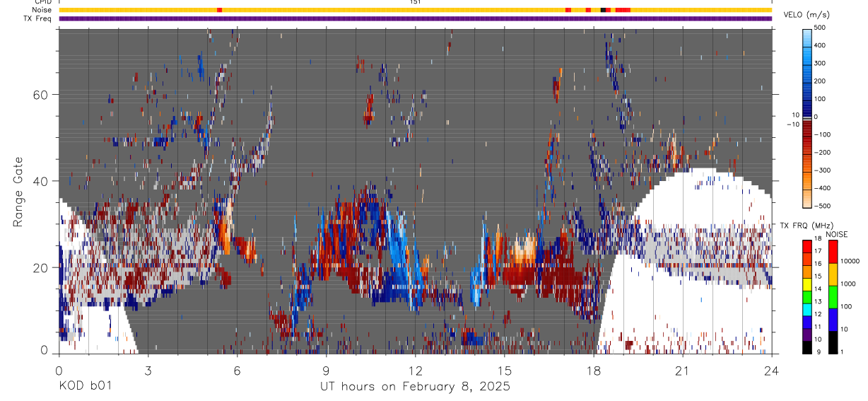The height and width of the screenshot is (401, 868).
Task: Click the "10000" label on the NOISE scale
Action: pyautogui.click(x=850, y=261)
